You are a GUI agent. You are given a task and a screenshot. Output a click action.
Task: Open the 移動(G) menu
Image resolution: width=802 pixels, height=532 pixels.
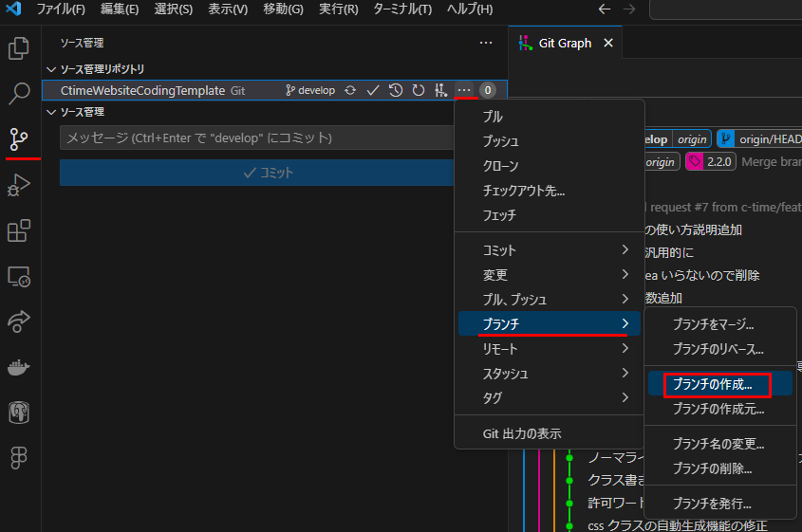coord(283,9)
